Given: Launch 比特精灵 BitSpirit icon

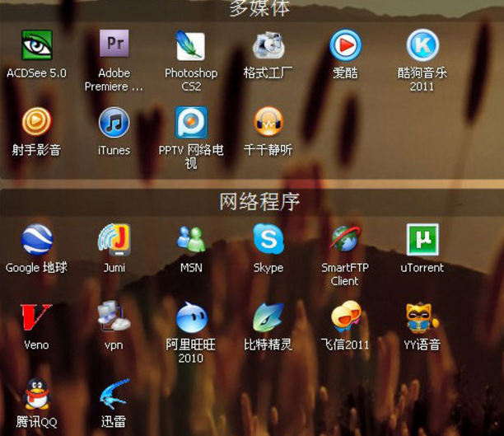Looking at the screenshot, I should [x=268, y=317].
